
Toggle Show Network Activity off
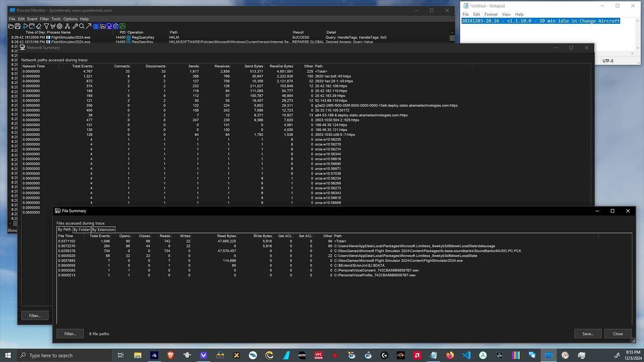click(x=110, y=26)
